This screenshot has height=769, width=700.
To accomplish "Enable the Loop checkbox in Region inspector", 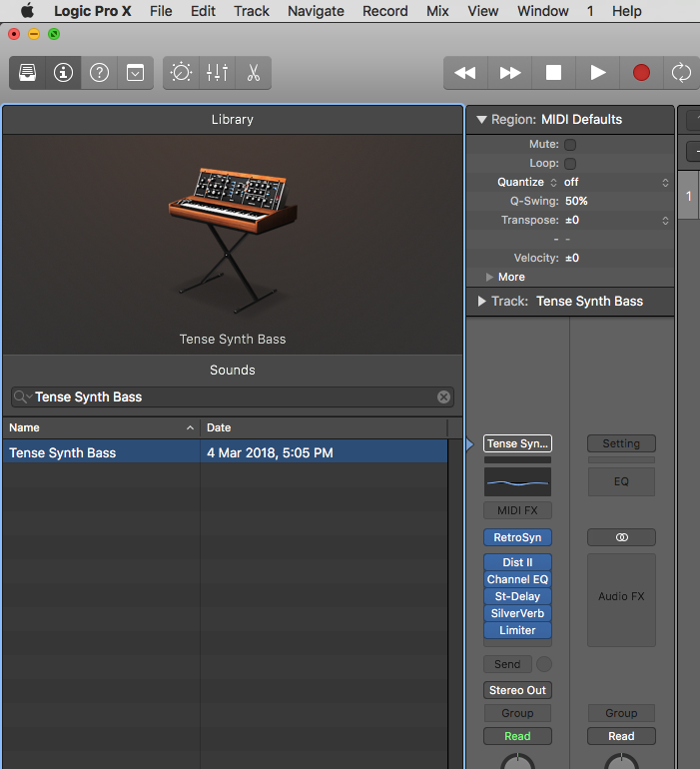I will pos(570,164).
